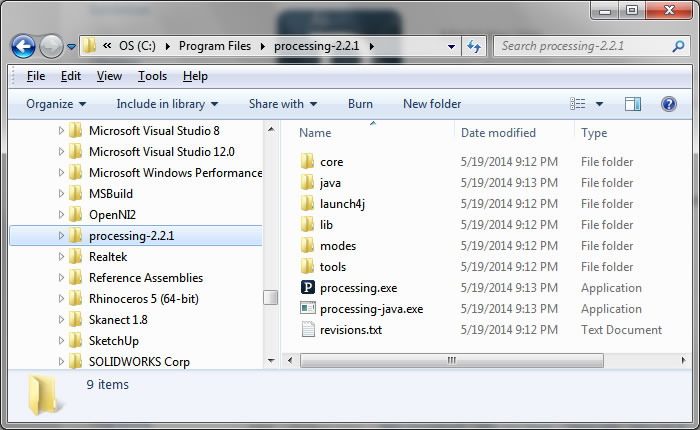Open the address bar previous locations dropdown
The image size is (700, 430).
[451, 46]
